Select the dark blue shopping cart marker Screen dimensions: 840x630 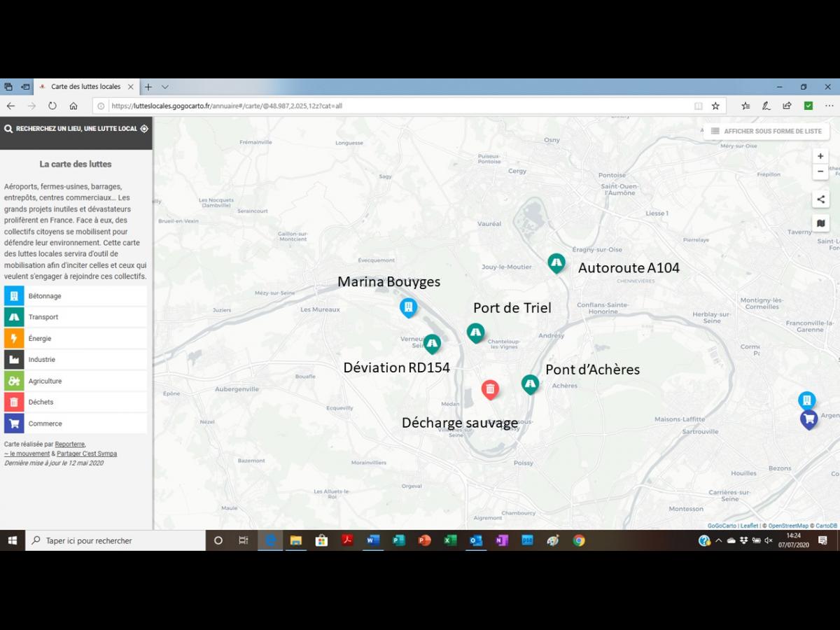pyautogui.click(x=808, y=419)
